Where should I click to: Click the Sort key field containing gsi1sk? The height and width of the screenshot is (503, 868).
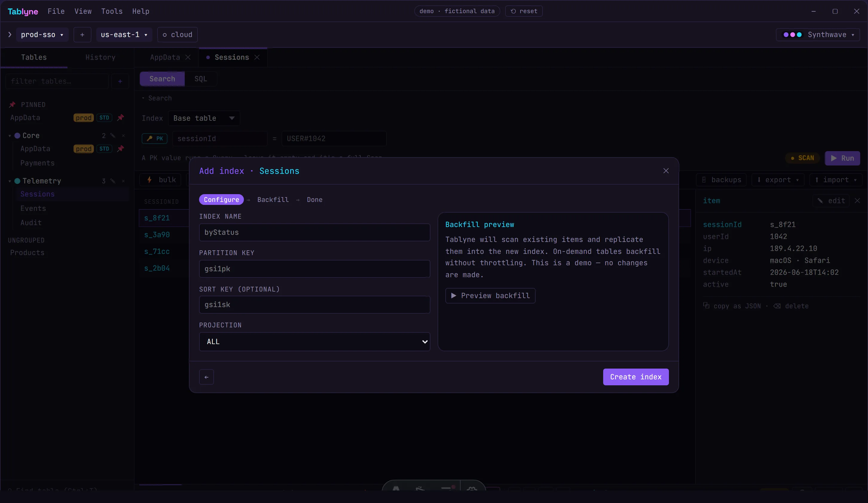click(314, 305)
